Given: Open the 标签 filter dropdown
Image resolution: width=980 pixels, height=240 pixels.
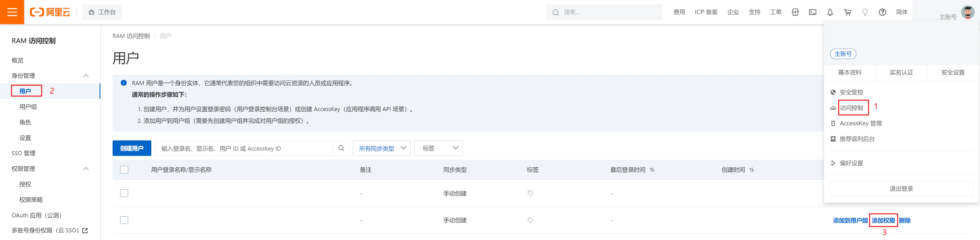Looking at the screenshot, I should click(x=438, y=148).
